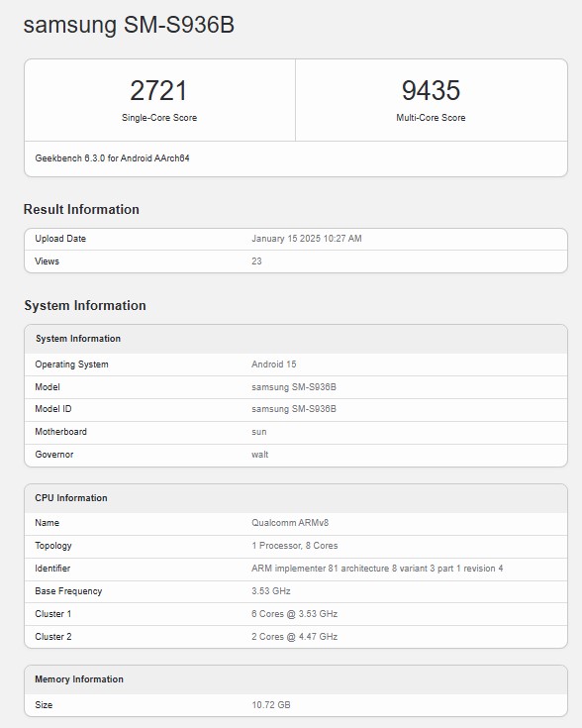Select the memory size 10.72 GB value
Viewport: 582px width, 728px height.
tap(271, 705)
